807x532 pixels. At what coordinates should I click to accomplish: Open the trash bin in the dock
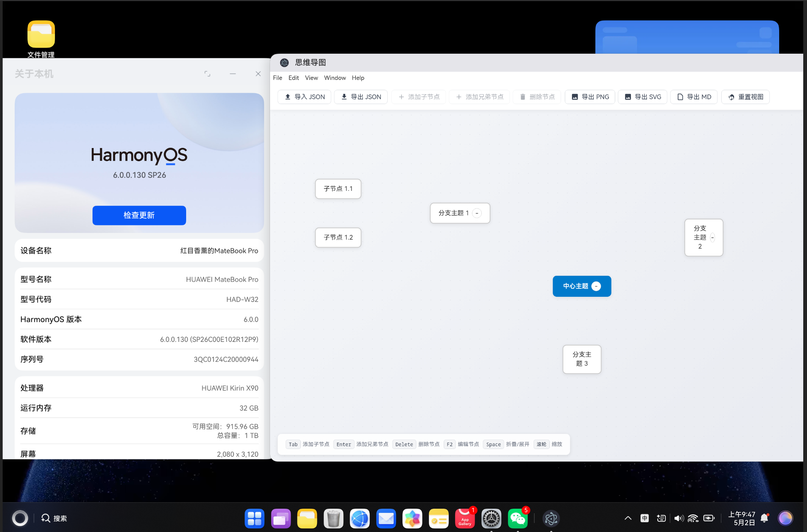(334, 519)
